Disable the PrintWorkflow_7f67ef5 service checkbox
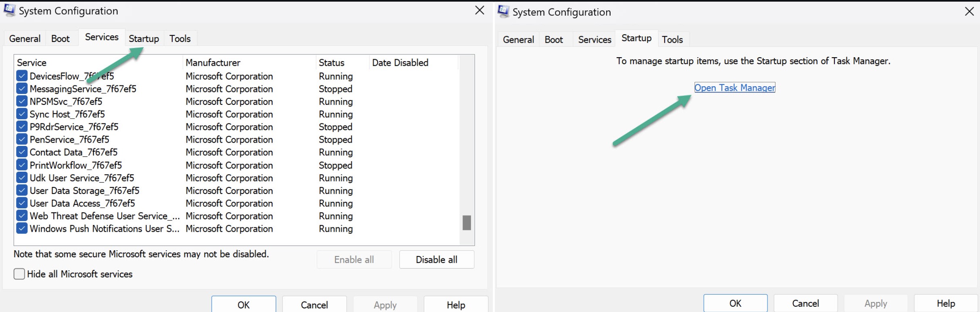980x312 pixels. 22,165
